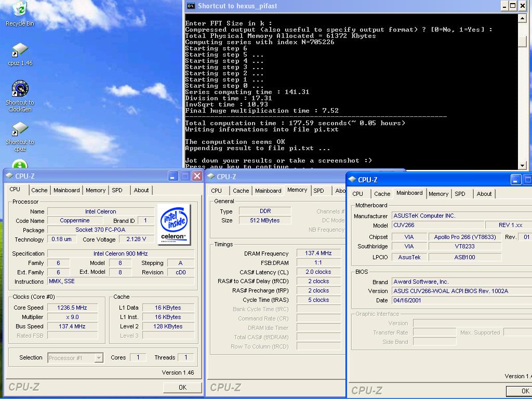Click the Total computation time line in console
The image size is (532, 399).
295,123
